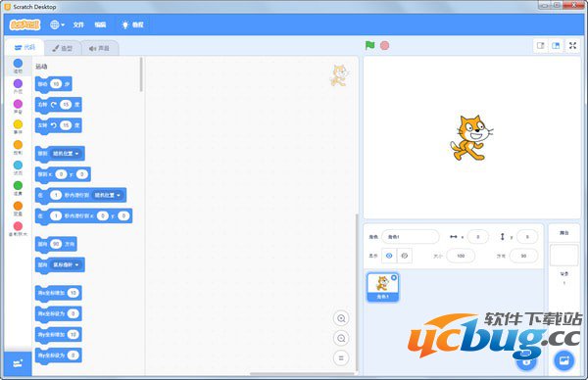This screenshot has width=588, height=380.
Task: Click the 15 degrees field in turn-left block
Action: pyautogui.click(x=66, y=125)
